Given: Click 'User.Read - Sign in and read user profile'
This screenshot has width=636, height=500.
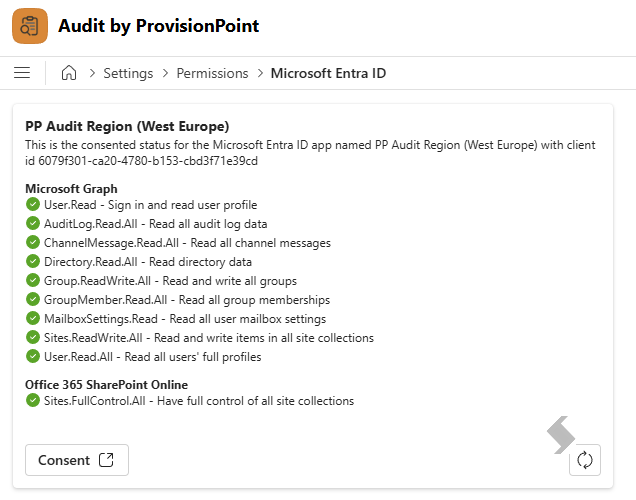Looking at the screenshot, I should click(150, 205).
